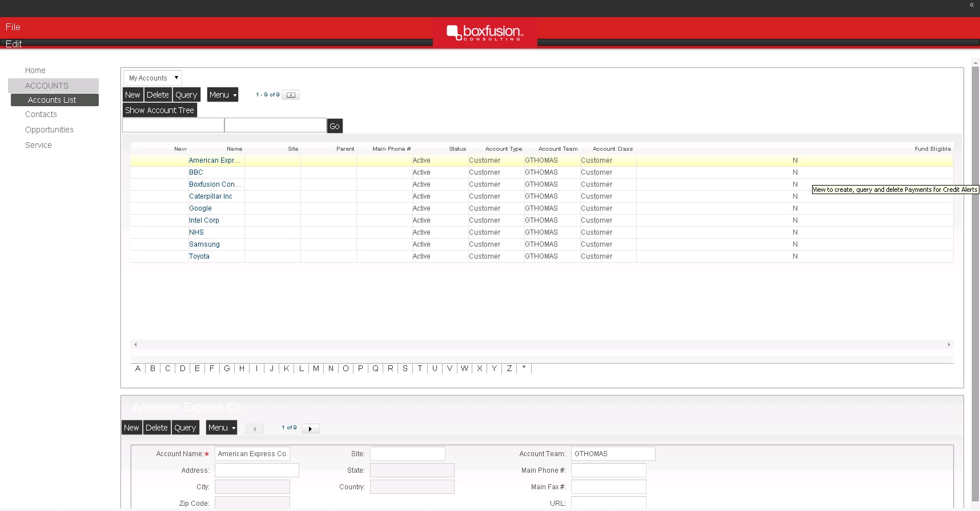Open Intel Corp account link
Image resolution: width=980 pixels, height=511 pixels.
tap(204, 220)
